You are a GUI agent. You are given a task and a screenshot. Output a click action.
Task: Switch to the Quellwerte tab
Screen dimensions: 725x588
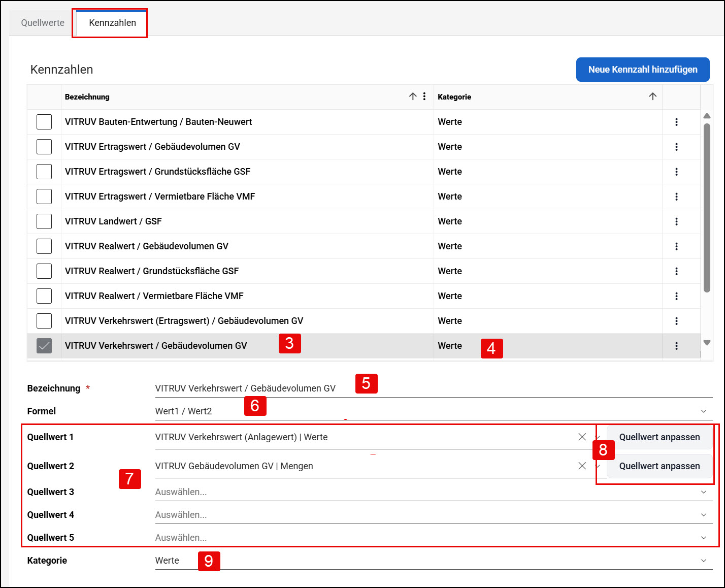click(x=43, y=23)
